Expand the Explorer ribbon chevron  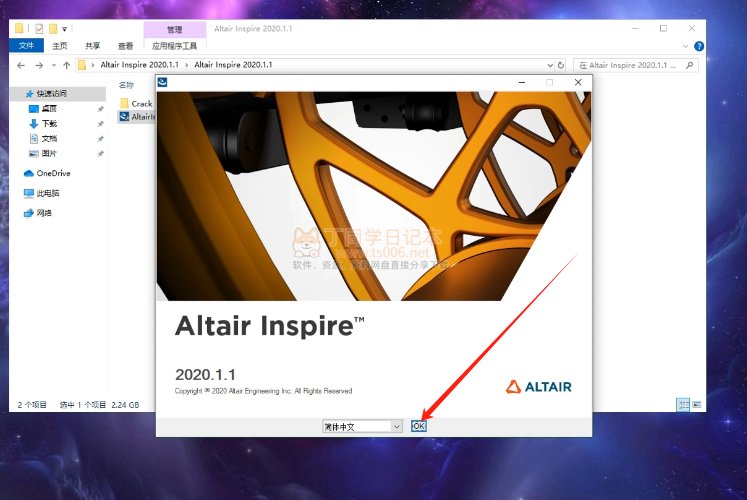[686, 46]
